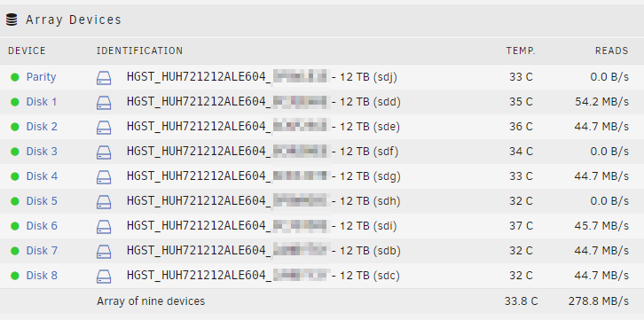Click the Disk 8 drive icon
This screenshot has width=644, height=320.
104,276
